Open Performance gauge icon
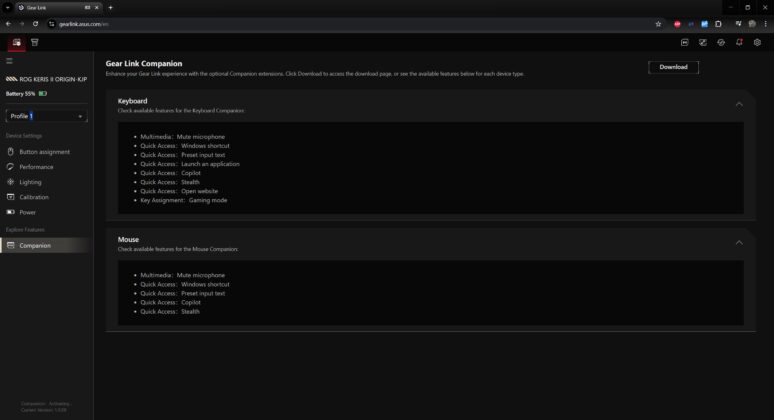 point(10,167)
